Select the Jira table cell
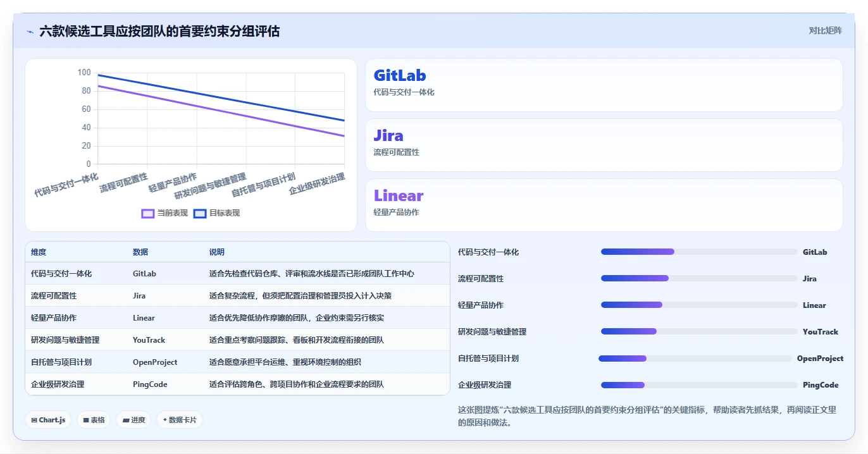The height and width of the screenshot is (454, 868). [x=139, y=296]
